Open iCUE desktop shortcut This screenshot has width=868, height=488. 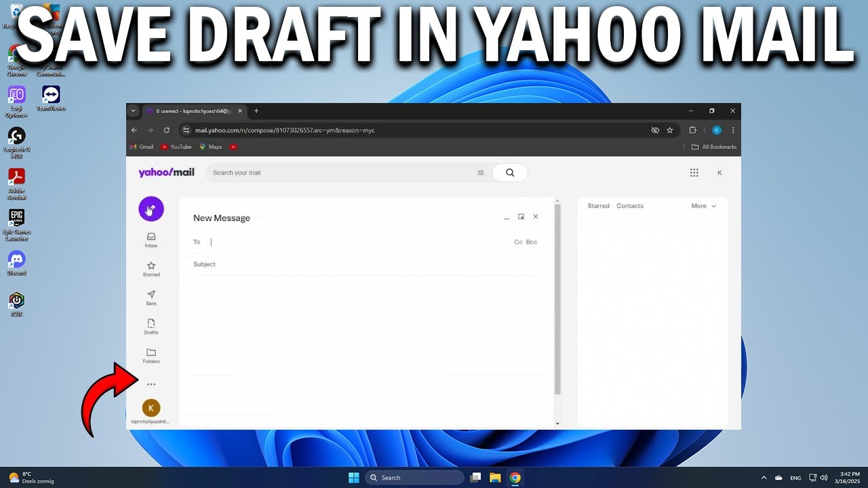click(x=16, y=304)
